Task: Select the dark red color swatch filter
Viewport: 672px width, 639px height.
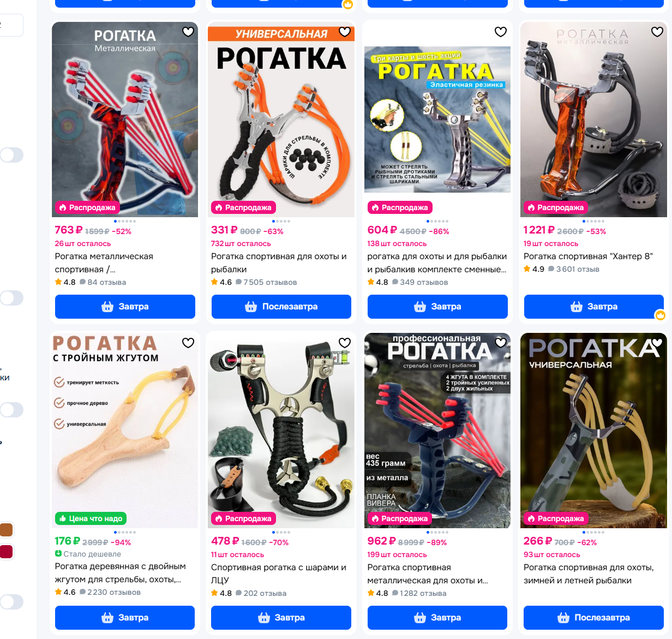Action: (6, 551)
